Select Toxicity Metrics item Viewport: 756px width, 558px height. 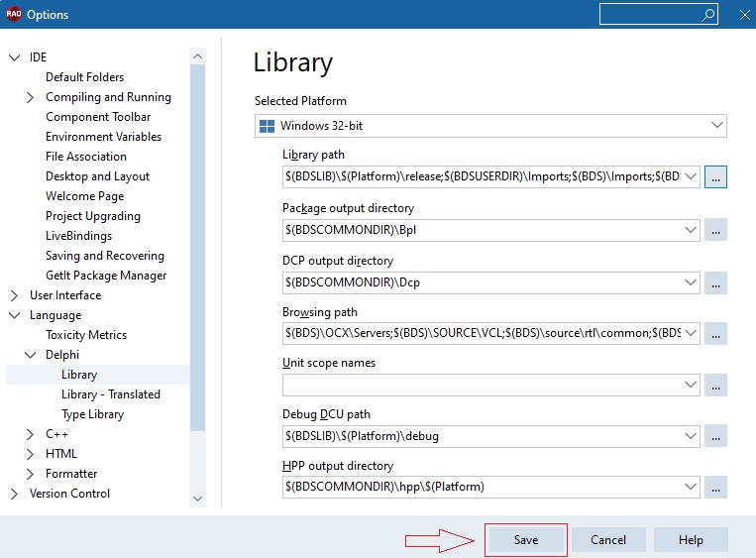click(x=86, y=335)
